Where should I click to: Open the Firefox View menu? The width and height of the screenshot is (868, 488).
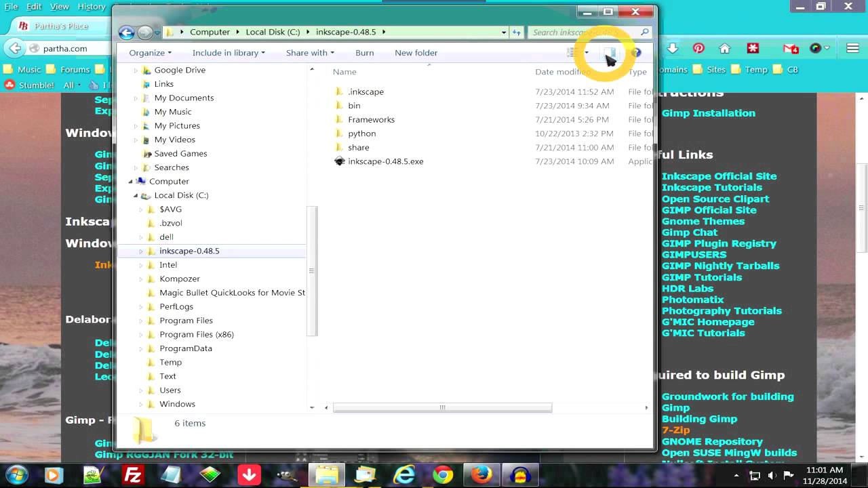[60, 6]
